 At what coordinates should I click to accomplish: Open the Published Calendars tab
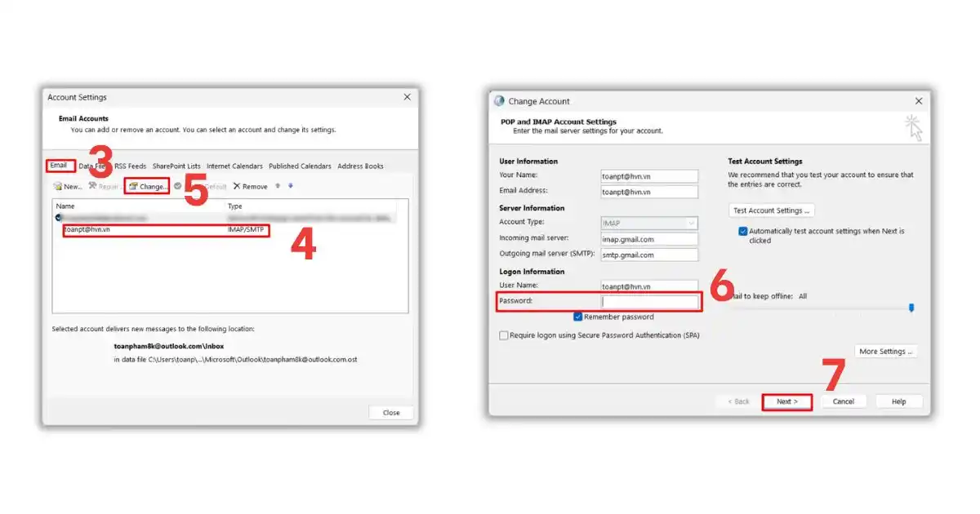tap(300, 166)
